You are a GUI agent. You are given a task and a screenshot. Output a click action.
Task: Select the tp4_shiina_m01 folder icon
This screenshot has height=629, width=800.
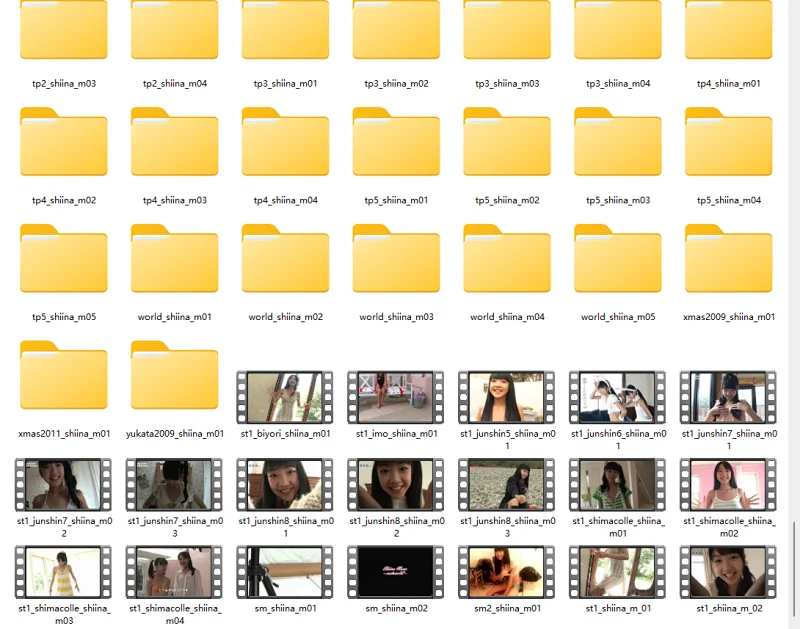tap(729, 30)
